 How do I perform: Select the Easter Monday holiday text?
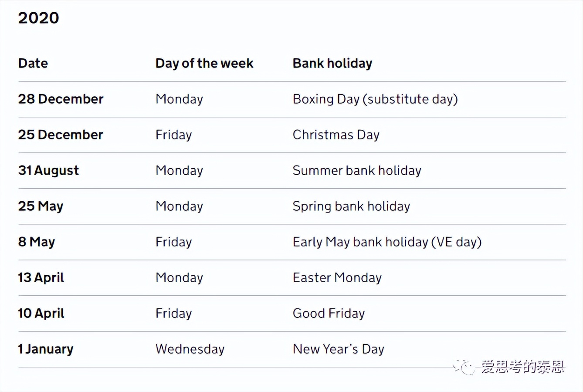[x=337, y=278]
